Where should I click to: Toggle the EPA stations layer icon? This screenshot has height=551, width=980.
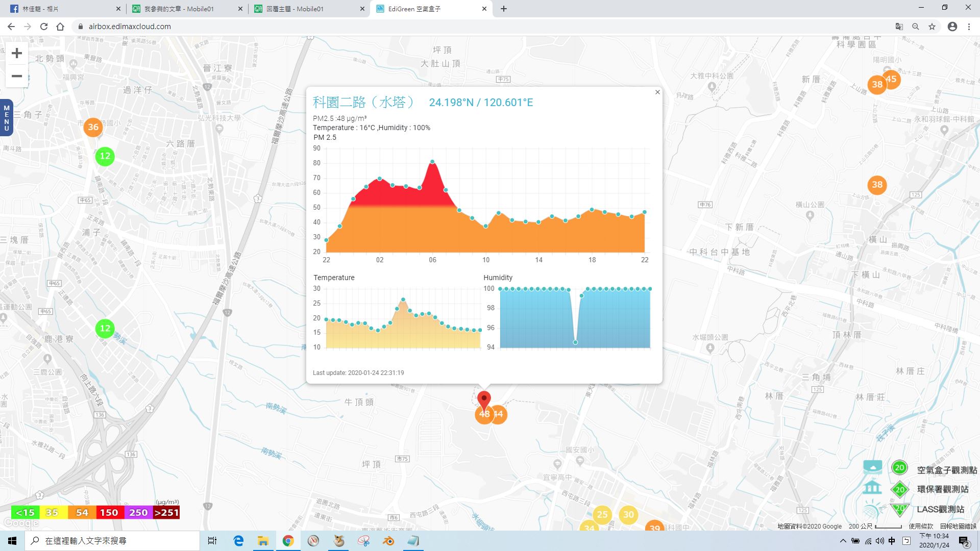coord(872,488)
